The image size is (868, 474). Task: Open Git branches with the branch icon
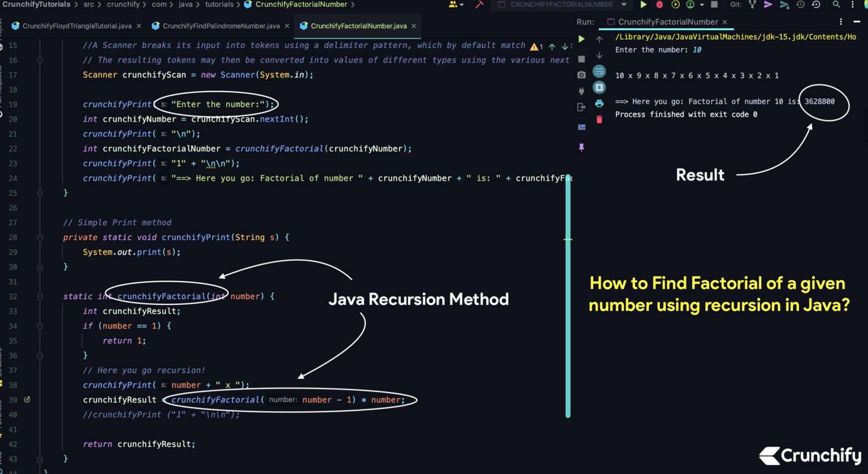click(x=752, y=5)
